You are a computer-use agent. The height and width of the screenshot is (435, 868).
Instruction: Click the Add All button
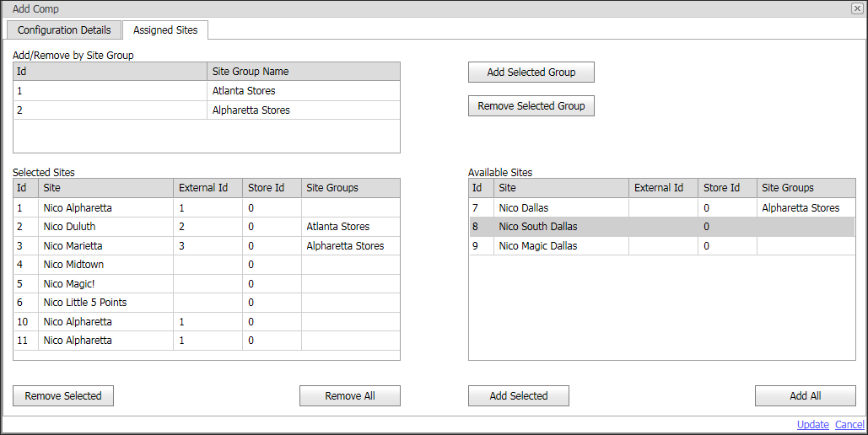pos(806,395)
